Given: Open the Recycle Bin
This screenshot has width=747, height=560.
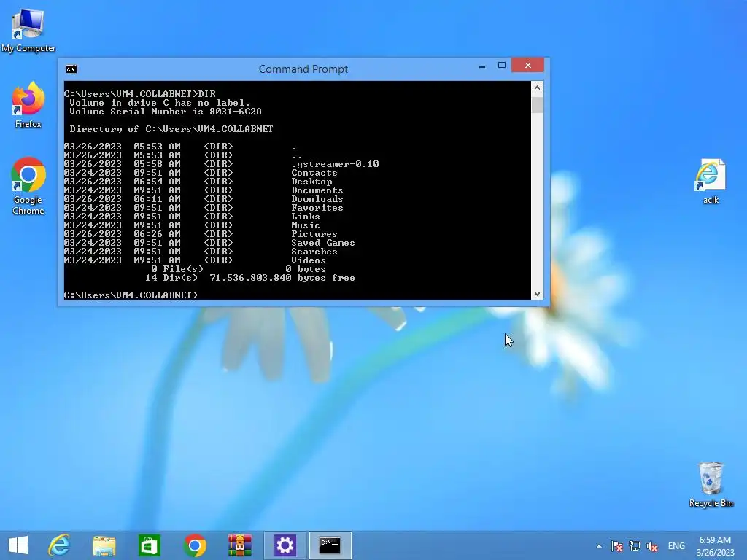Looking at the screenshot, I should [x=711, y=484].
